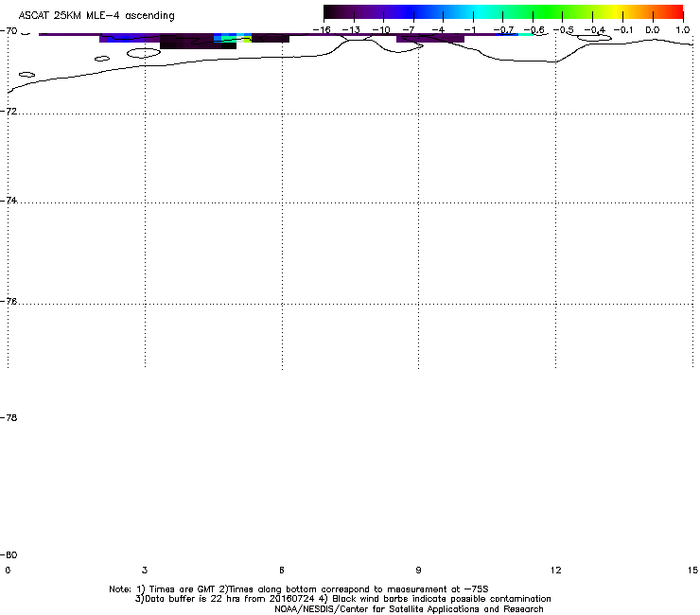Select the -0.1 label on the color scale
The width and height of the screenshot is (700, 615).
[x=623, y=30]
